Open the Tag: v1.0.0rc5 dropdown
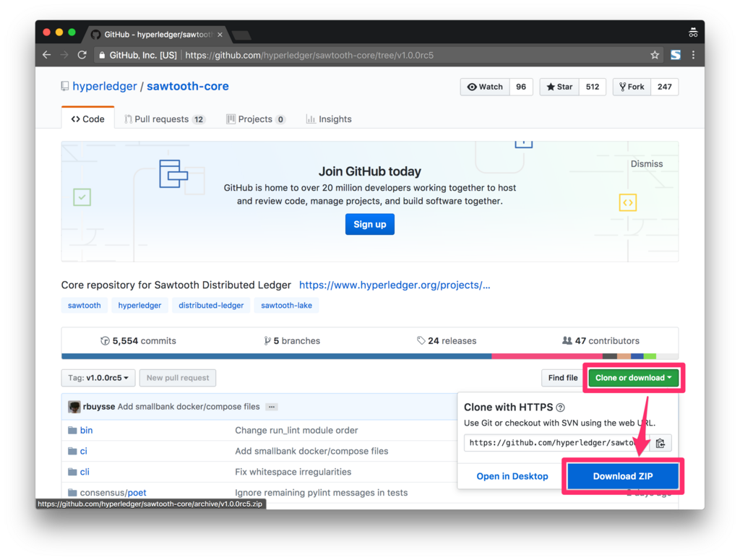This screenshot has height=560, width=740. click(x=98, y=378)
